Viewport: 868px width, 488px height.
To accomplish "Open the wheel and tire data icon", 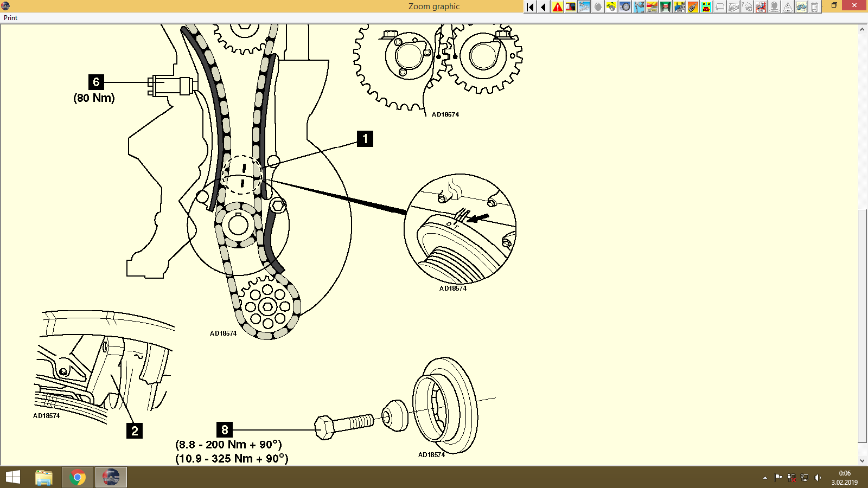I will coord(625,7).
